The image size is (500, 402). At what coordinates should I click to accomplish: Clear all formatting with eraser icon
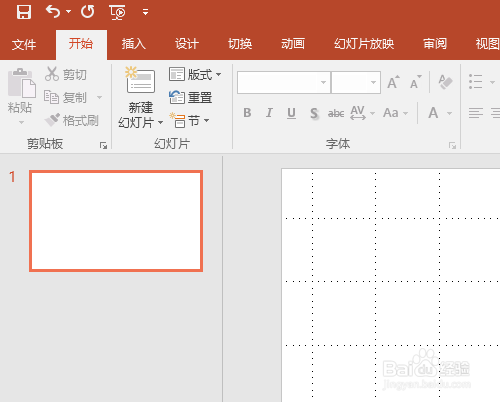coord(445,82)
